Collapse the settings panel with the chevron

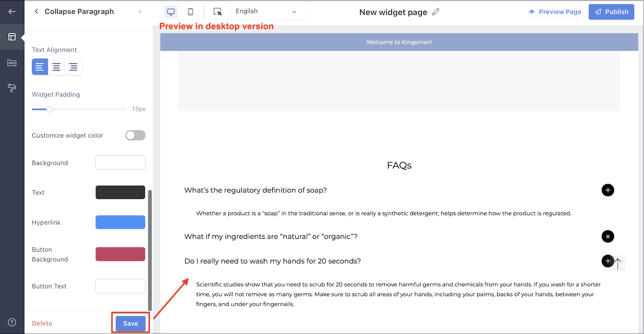coord(140,11)
